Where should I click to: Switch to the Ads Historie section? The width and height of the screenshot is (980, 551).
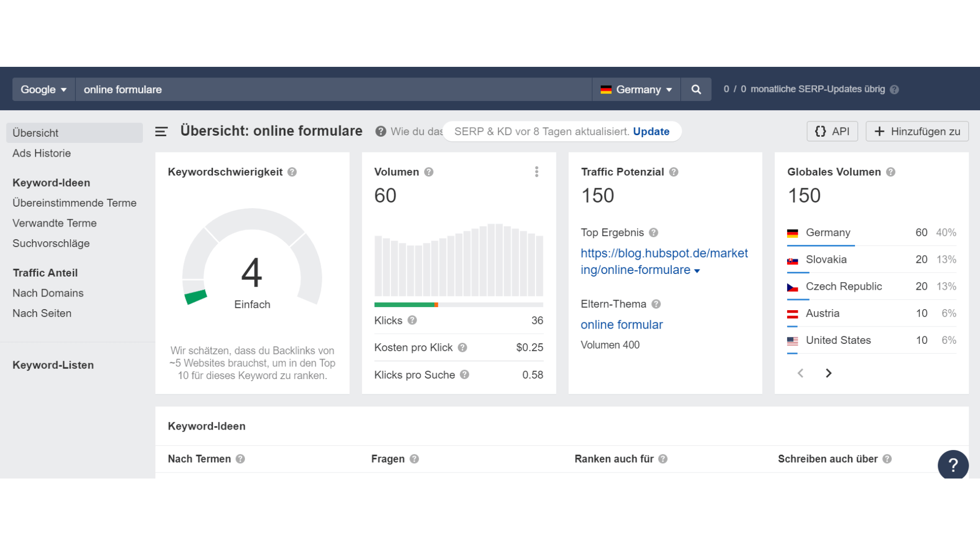[41, 153]
